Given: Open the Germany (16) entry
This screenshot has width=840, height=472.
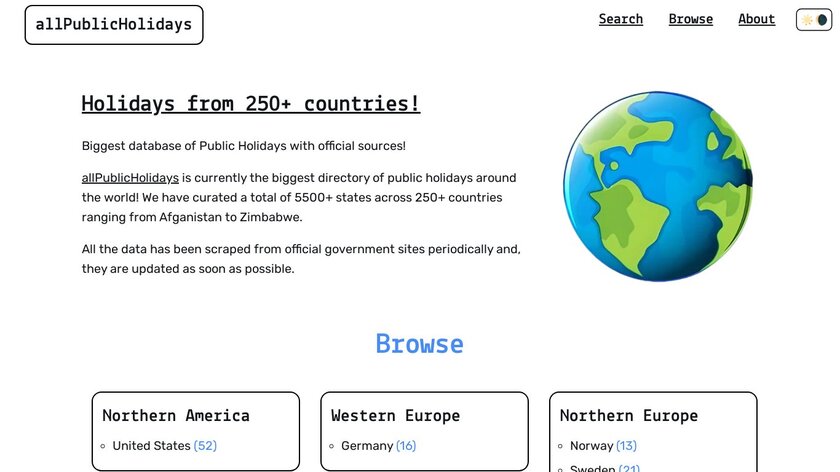Looking at the screenshot, I should coord(378,446).
